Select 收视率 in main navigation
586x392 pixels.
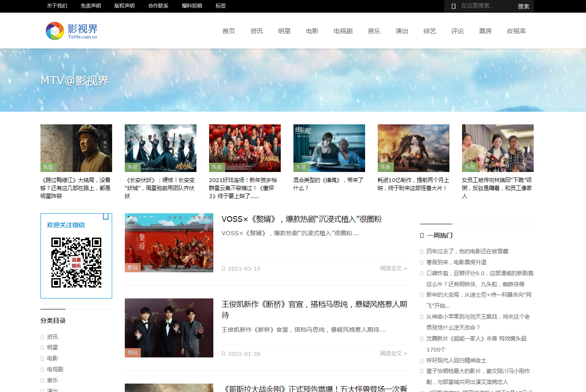(x=516, y=31)
